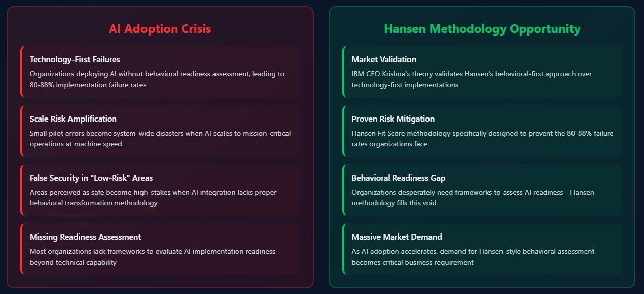The width and height of the screenshot is (644, 294).
Task: Click the "Hansen Methodology Opportunity" heading
Action: [482, 29]
